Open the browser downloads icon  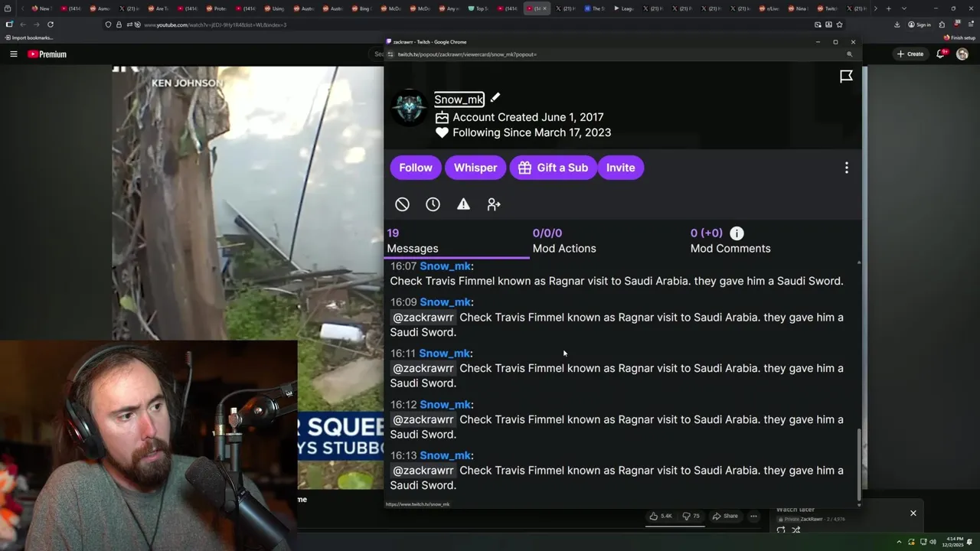coord(897,24)
